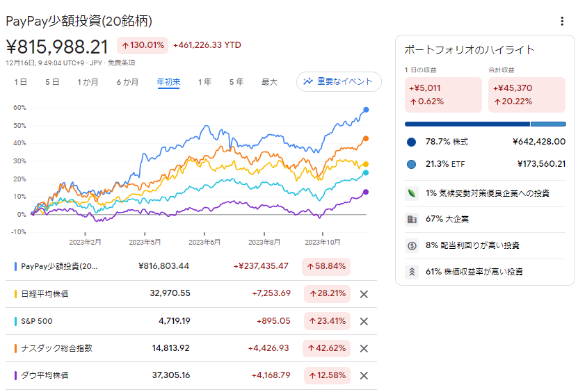Switch chart to 最大 range
578x392 pixels.
click(269, 82)
